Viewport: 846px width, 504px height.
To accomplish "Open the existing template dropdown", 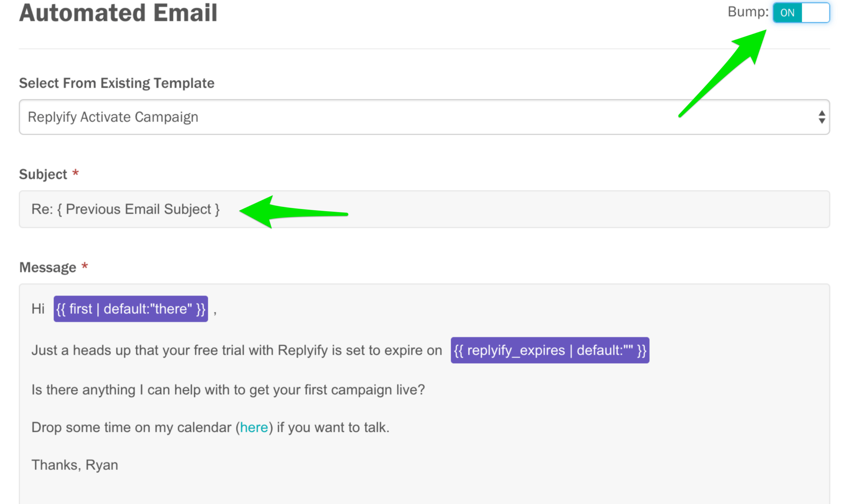I will 423,117.
